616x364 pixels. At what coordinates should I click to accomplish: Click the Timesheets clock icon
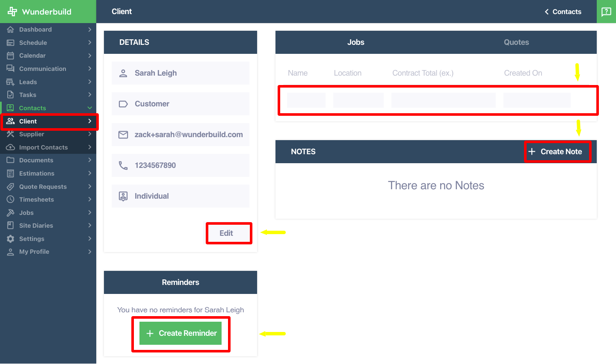click(11, 200)
